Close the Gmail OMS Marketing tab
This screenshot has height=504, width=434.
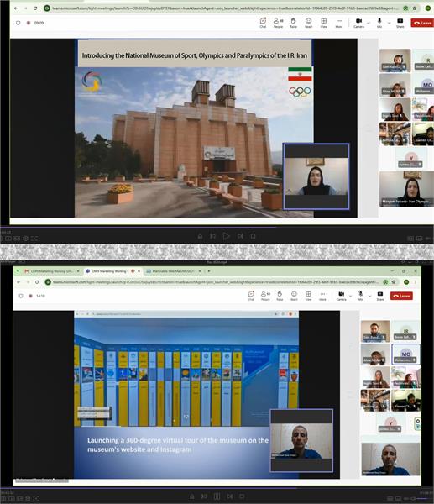(78, 271)
